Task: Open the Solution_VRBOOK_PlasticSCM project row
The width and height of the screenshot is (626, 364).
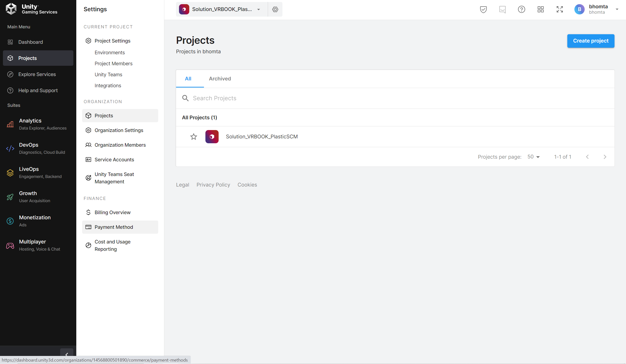Action: point(262,137)
